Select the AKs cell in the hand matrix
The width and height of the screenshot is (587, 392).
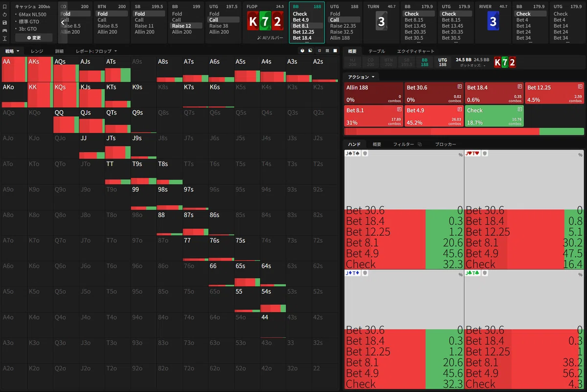point(40,69)
